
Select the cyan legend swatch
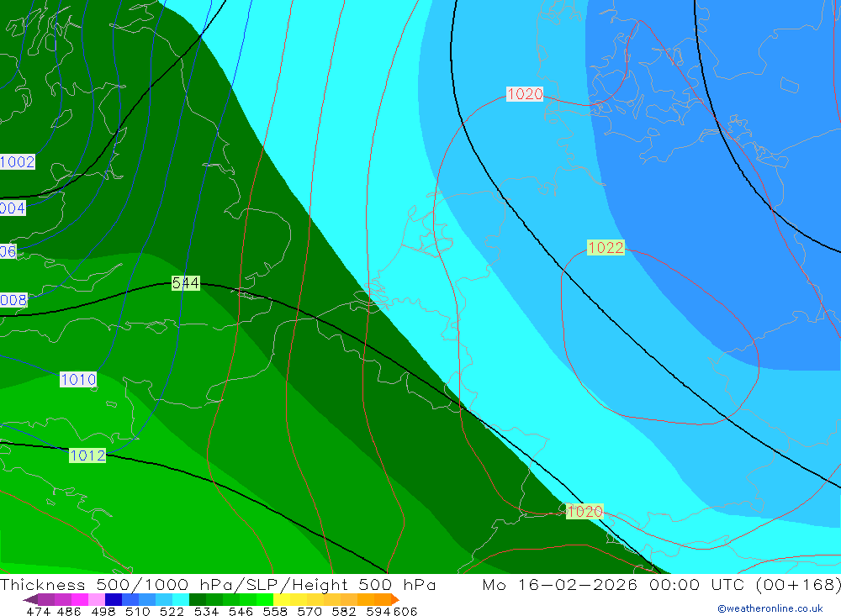click(x=180, y=599)
